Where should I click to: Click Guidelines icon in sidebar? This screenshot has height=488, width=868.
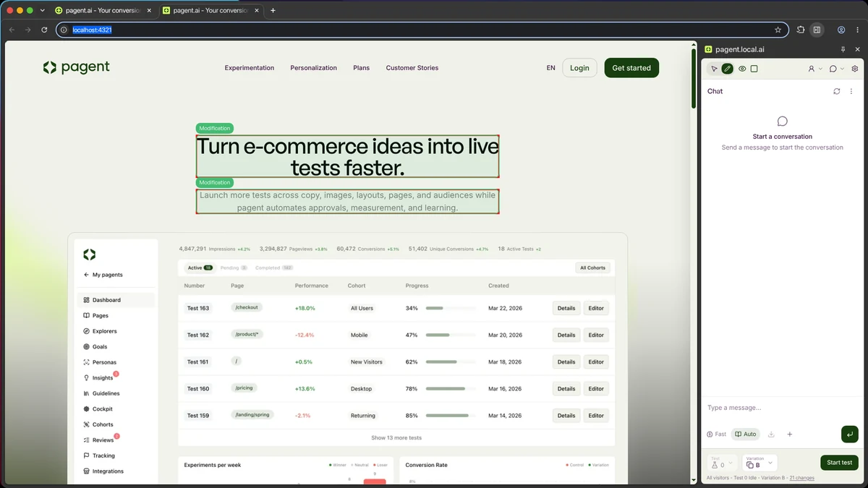(x=87, y=393)
